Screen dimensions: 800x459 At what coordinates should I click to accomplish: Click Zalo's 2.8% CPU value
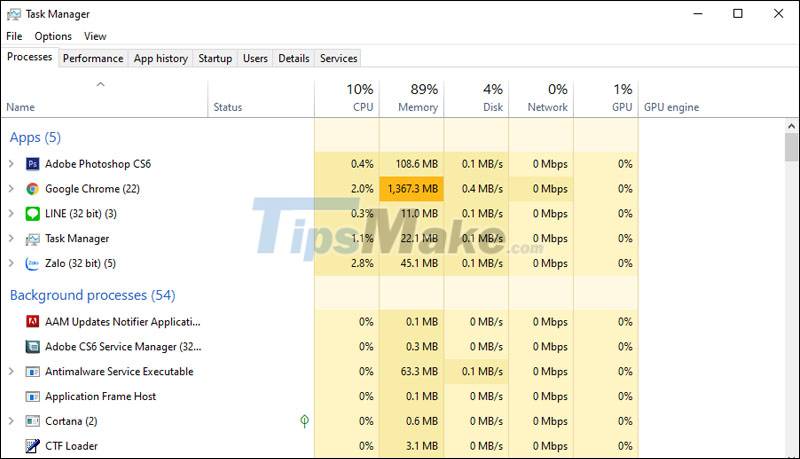tap(362, 263)
